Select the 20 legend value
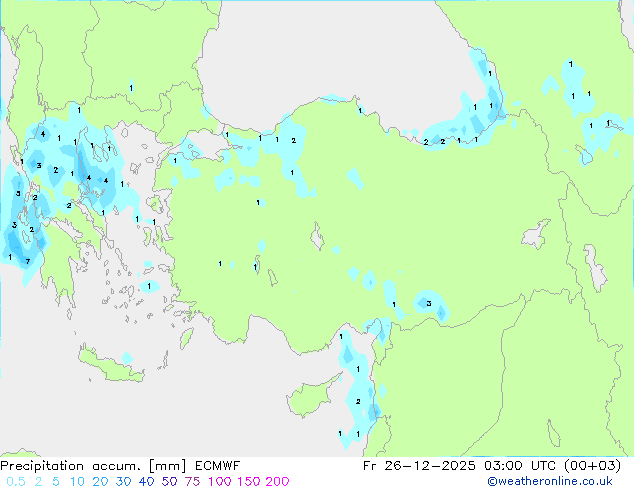 point(100,482)
